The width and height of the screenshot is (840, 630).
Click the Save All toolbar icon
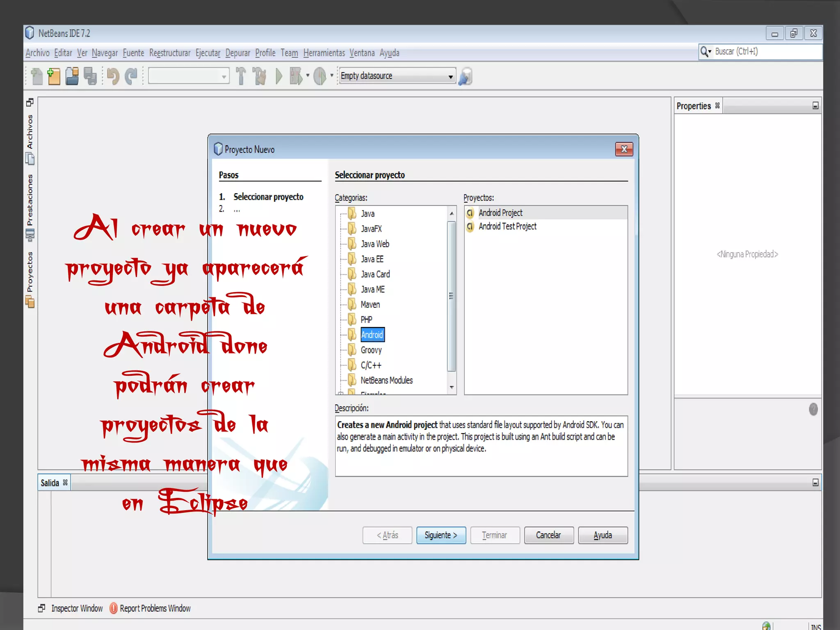(90, 76)
